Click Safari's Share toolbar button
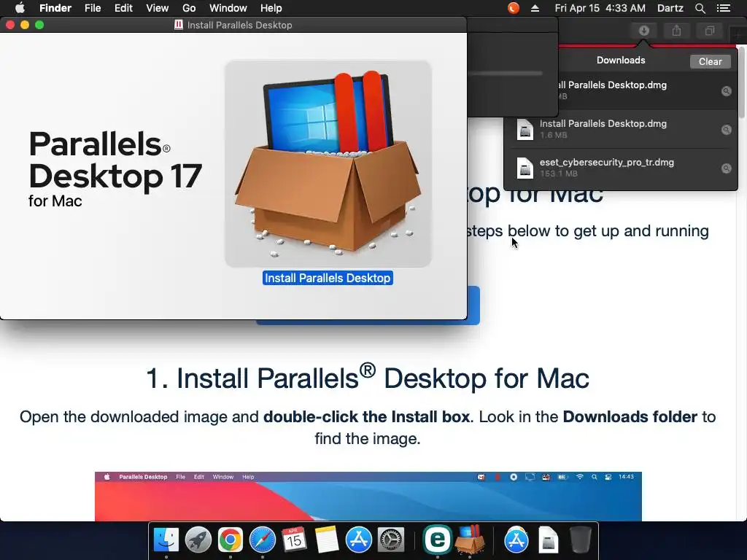This screenshot has width=747, height=560. tap(676, 31)
